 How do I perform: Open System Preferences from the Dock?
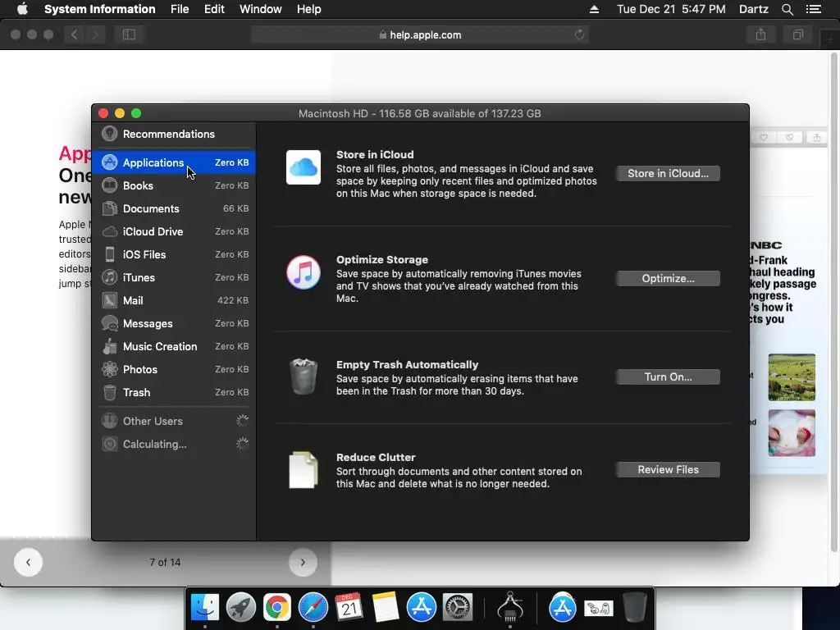point(457,608)
